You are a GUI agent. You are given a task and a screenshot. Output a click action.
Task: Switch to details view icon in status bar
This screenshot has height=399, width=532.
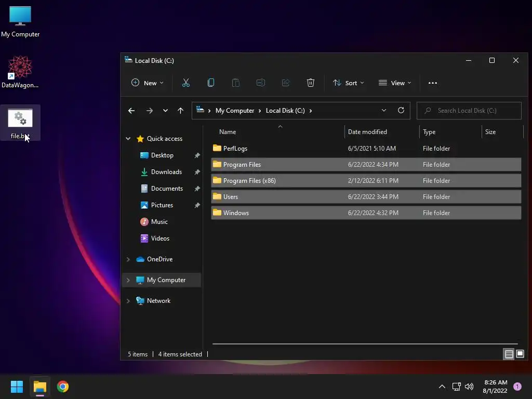[x=509, y=354]
